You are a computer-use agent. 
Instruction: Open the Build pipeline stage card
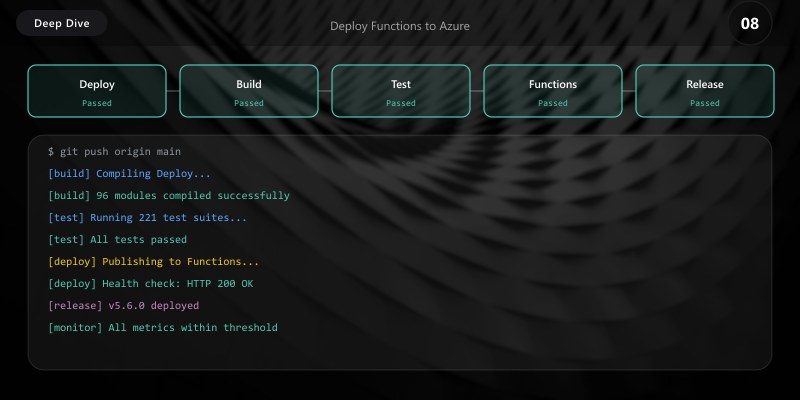point(249,91)
